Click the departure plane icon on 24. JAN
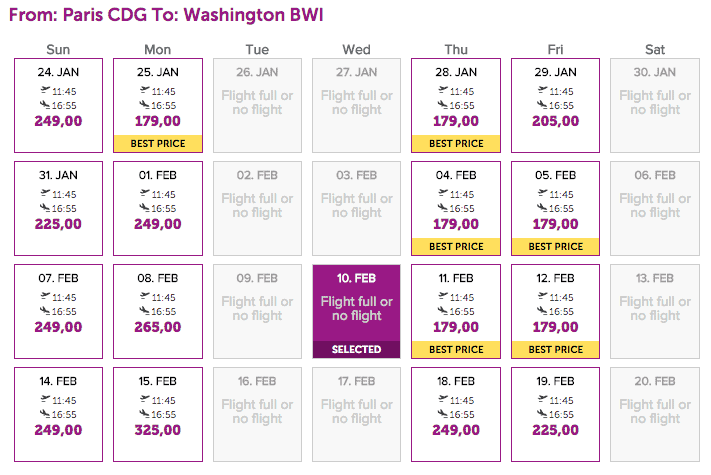This screenshot has height=475, width=711. [45, 90]
